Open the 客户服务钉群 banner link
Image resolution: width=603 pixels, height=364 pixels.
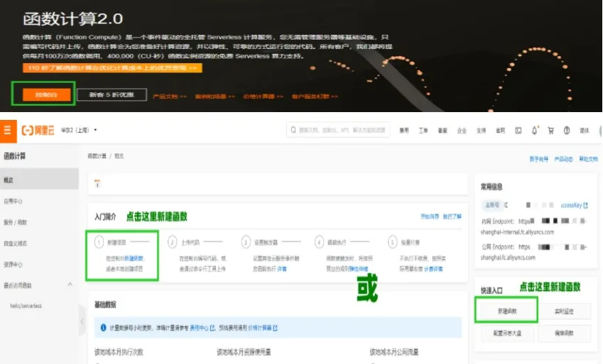coord(315,96)
